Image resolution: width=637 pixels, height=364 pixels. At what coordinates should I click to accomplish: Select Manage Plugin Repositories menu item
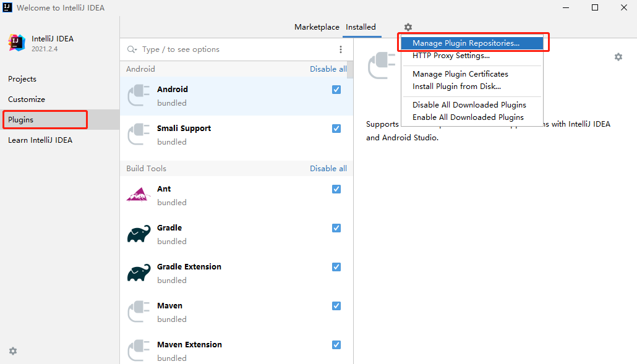pyautogui.click(x=472, y=43)
